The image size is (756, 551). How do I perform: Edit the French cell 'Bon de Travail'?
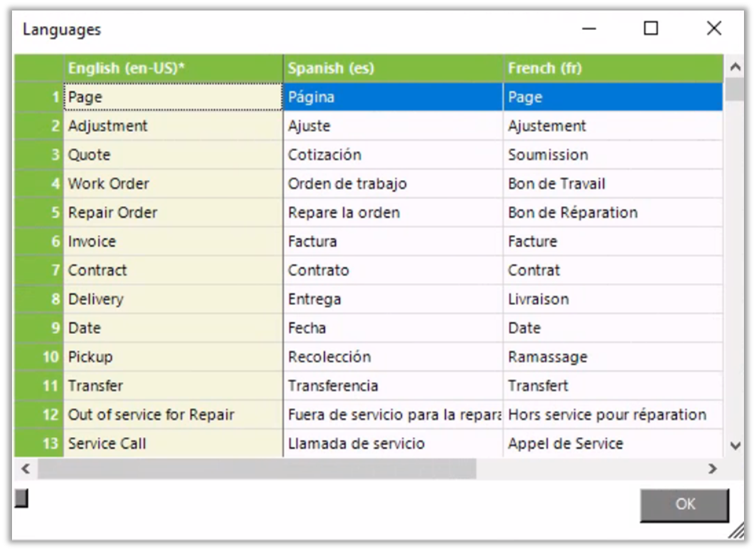[613, 184]
